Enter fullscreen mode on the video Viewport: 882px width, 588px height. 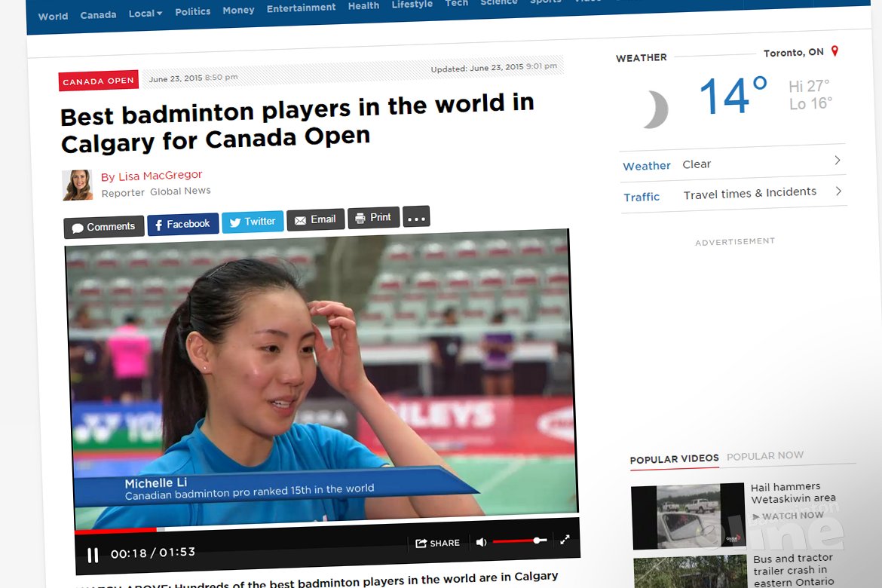[565, 540]
